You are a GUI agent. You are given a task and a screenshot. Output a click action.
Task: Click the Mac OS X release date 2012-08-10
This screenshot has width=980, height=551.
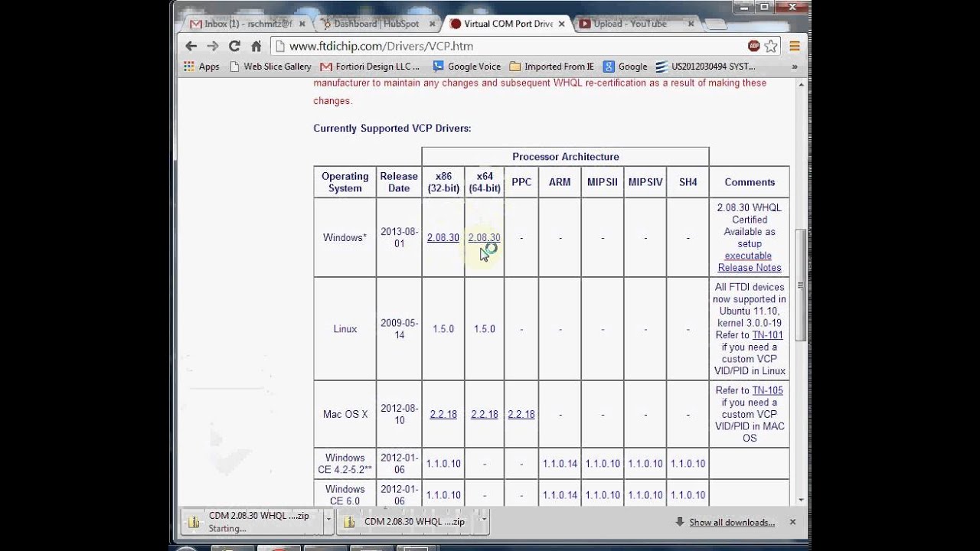(x=399, y=414)
